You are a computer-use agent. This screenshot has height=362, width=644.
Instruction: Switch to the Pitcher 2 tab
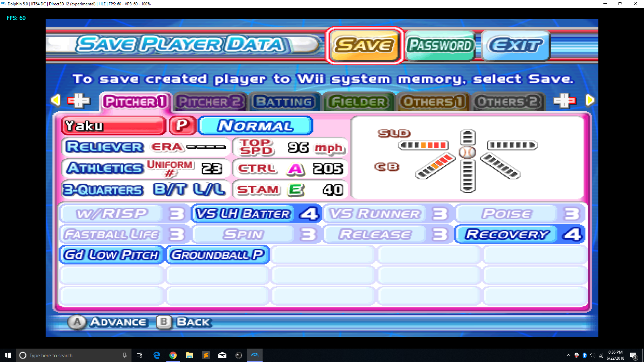coord(210,102)
